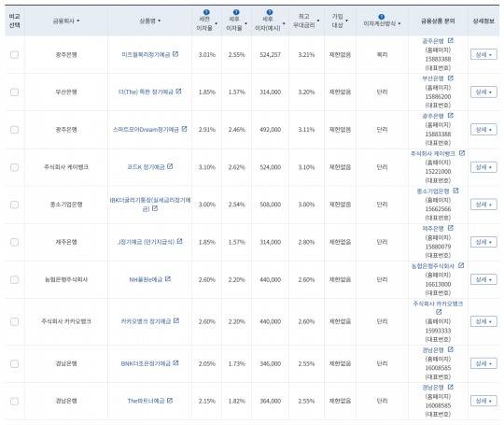Click help icon above 세전 이자율 header

coord(206,12)
